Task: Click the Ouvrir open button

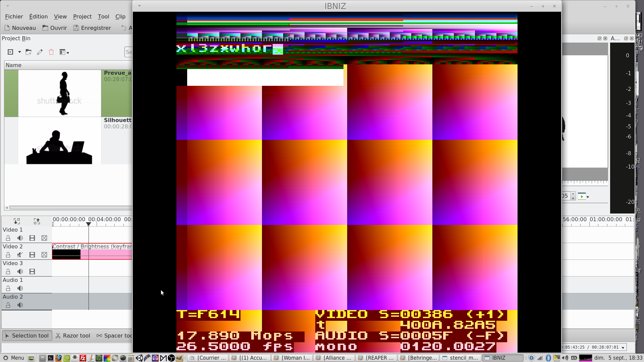Action: [x=55, y=28]
